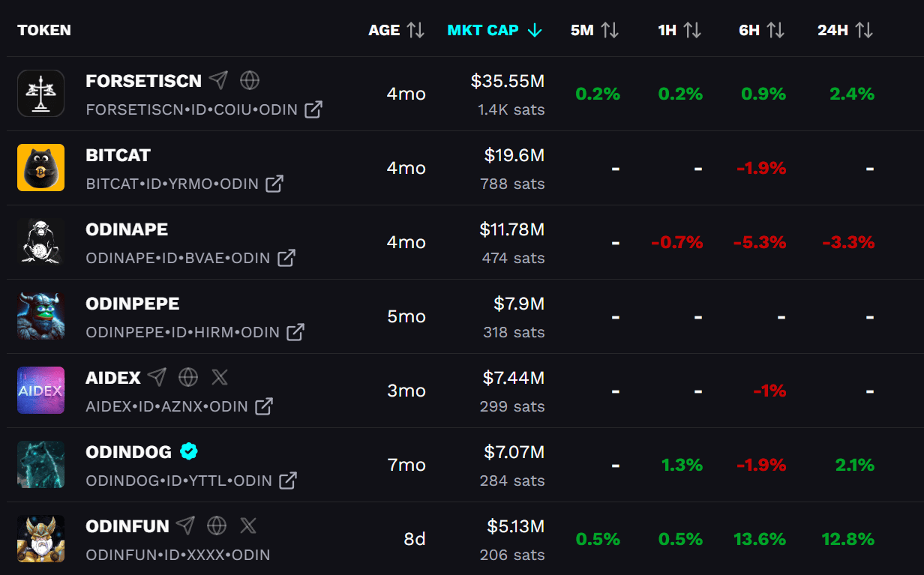Open the BITCAT external link icon
This screenshot has width=924, height=575.
[x=274, y=184]
